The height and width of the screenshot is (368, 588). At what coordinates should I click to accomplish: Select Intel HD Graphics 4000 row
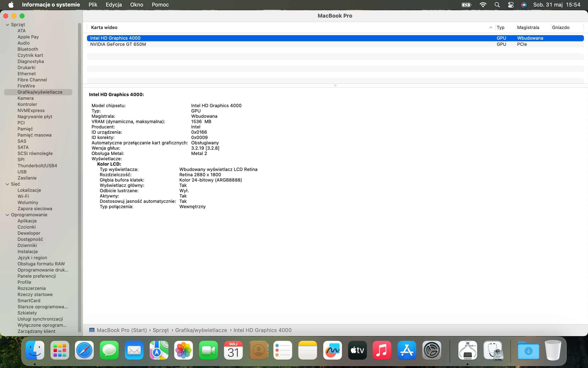(x=335, y=38)
